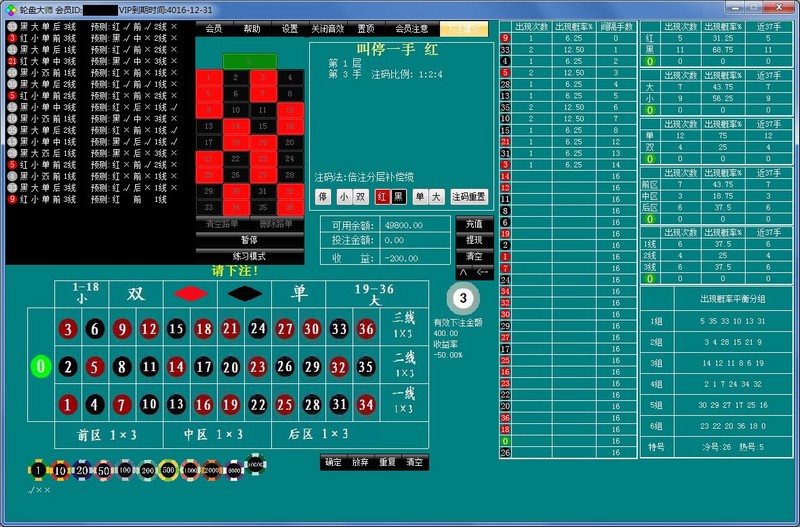Toggle the 黑 (black) bet selector
Image resolution: width=800 pixels, height=527 pixels.
tap(398, 197)
